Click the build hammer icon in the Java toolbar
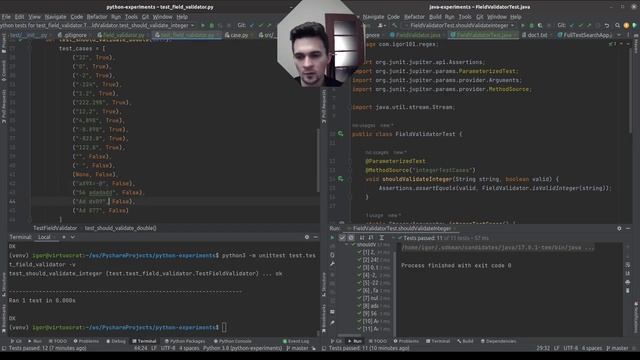Image resolution: width=640 pixels, height=360 pixels. 394,25
